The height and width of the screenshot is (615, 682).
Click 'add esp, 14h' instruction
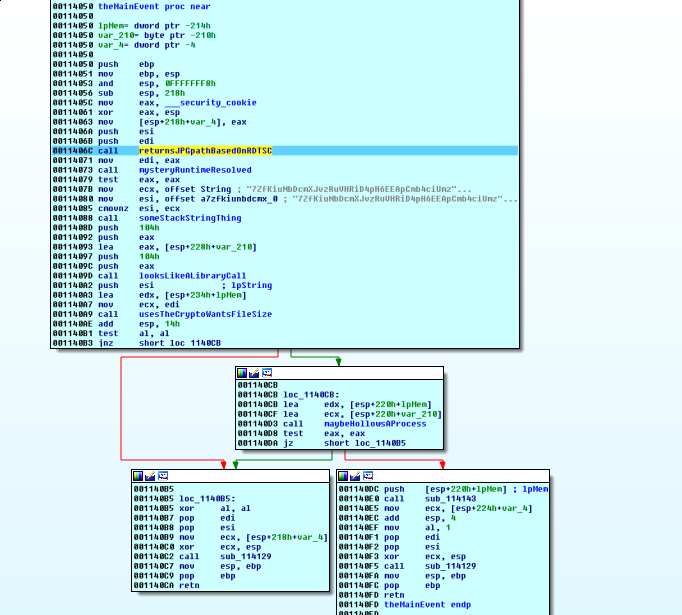click(139, 324)
